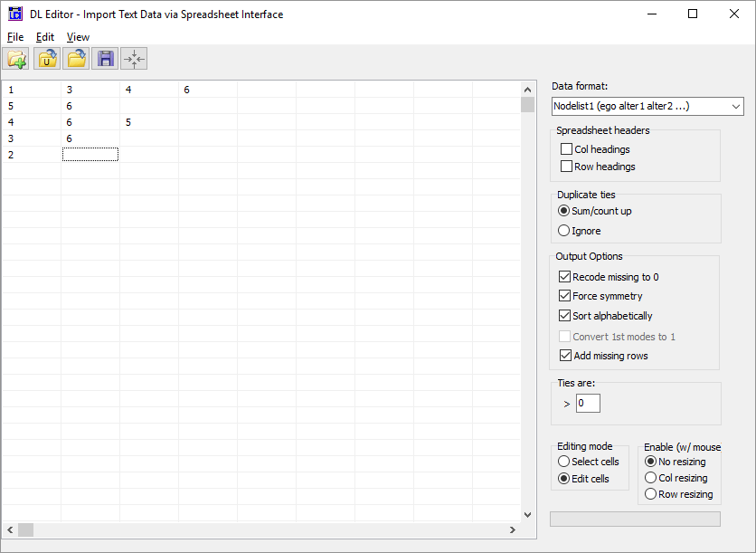Uncheck Force symmetry option
Image resolution: width=756 pixels, height=553 pixels.
(x=566, y=296)
